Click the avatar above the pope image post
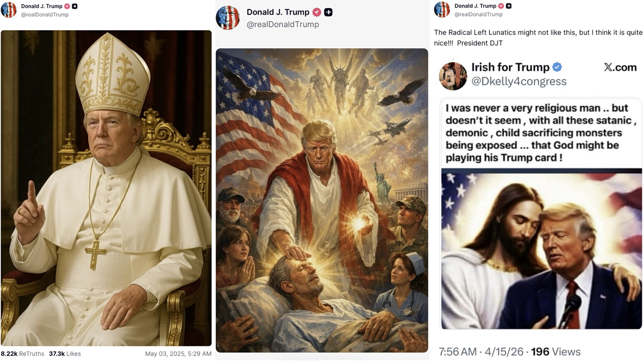The height and width of the screenshot is (362, 644). point(9,10)
